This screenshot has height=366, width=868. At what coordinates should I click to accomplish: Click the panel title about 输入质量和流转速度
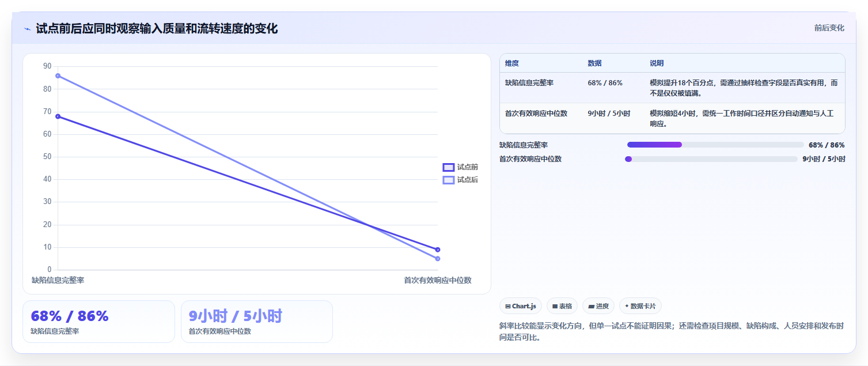click(157, 28)
